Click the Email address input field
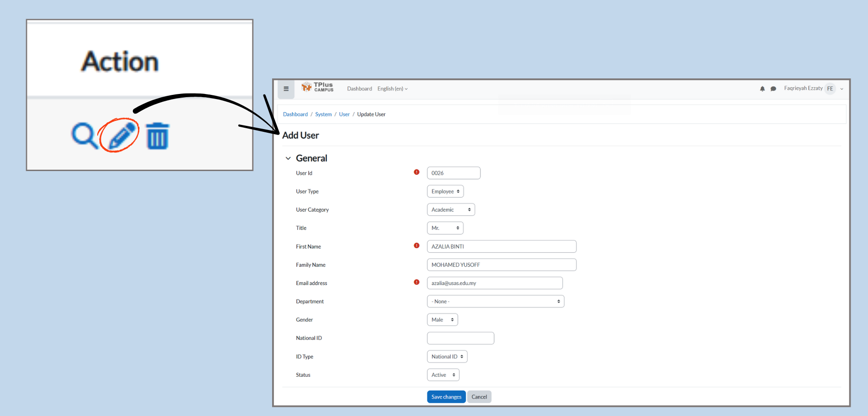This screenshot has width=868, height=416. 494,283
